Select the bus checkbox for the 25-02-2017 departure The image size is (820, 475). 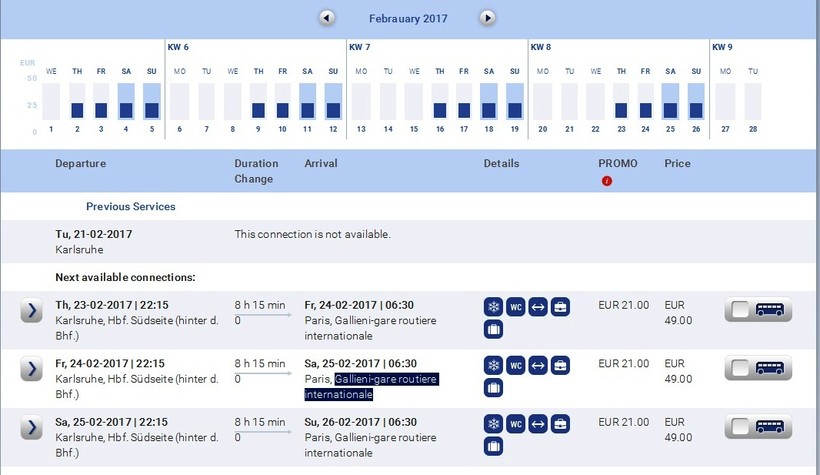click(x=740, y=427)
